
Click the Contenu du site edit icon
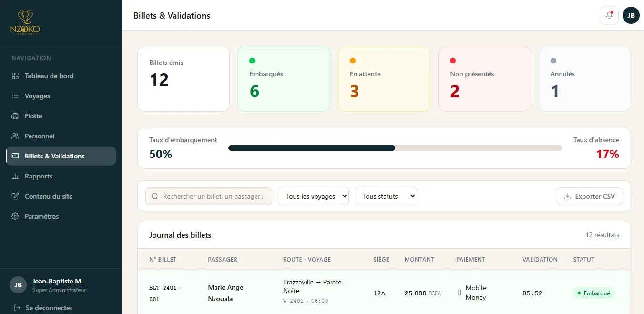(15, 196)
